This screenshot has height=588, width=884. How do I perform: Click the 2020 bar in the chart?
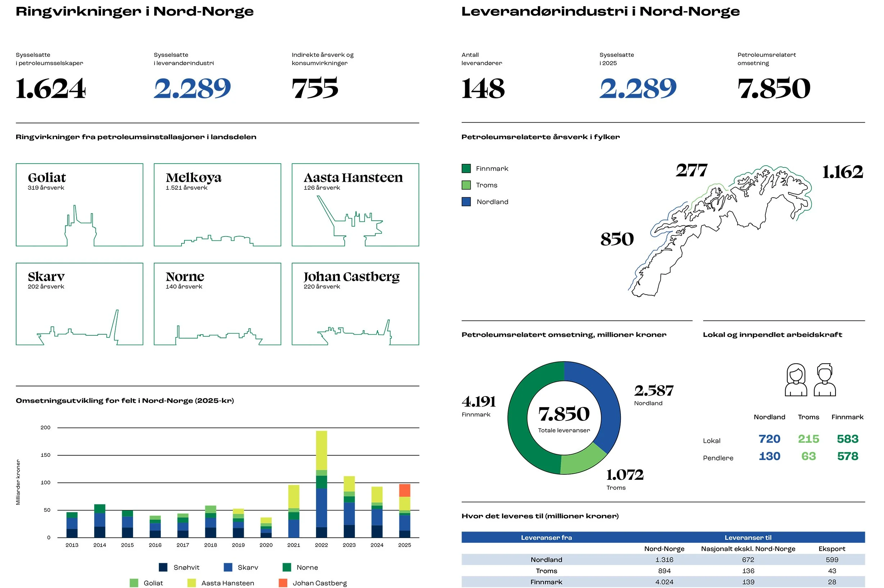(x=266, y=528)
